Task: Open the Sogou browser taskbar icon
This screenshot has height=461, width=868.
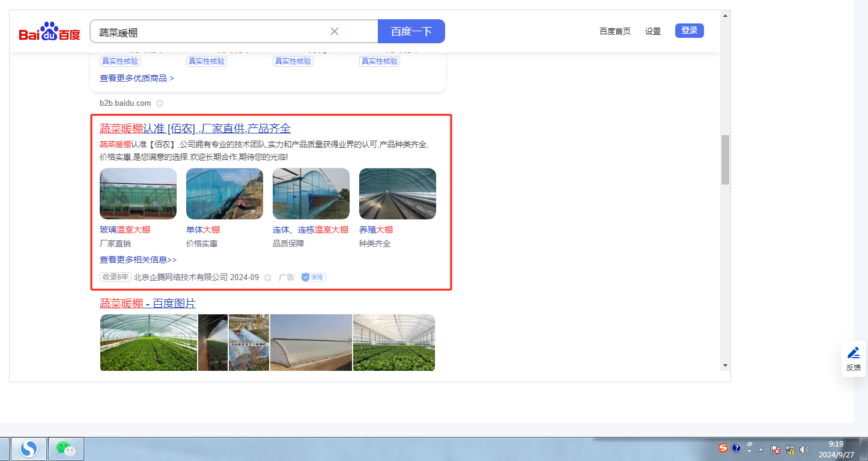Action: pos(29,449)
